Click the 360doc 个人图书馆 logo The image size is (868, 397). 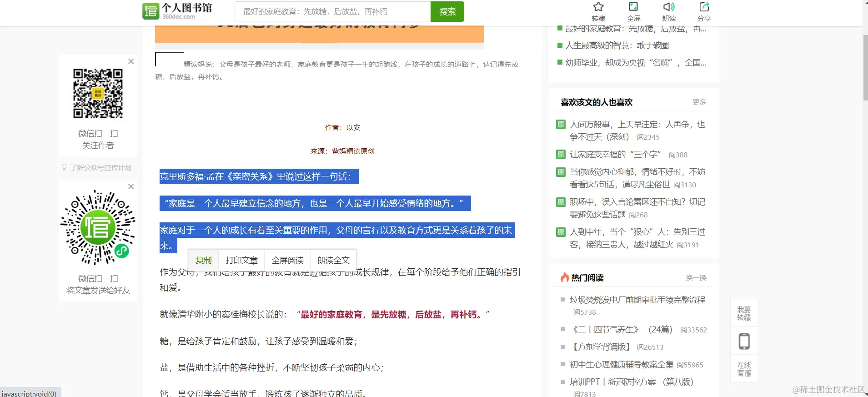pos(177,11)
